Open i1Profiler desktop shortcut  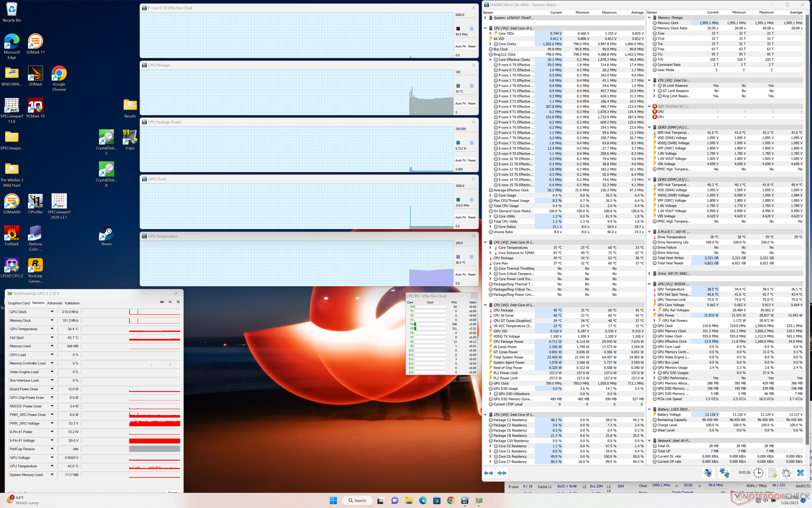click(x=36, y=204)
